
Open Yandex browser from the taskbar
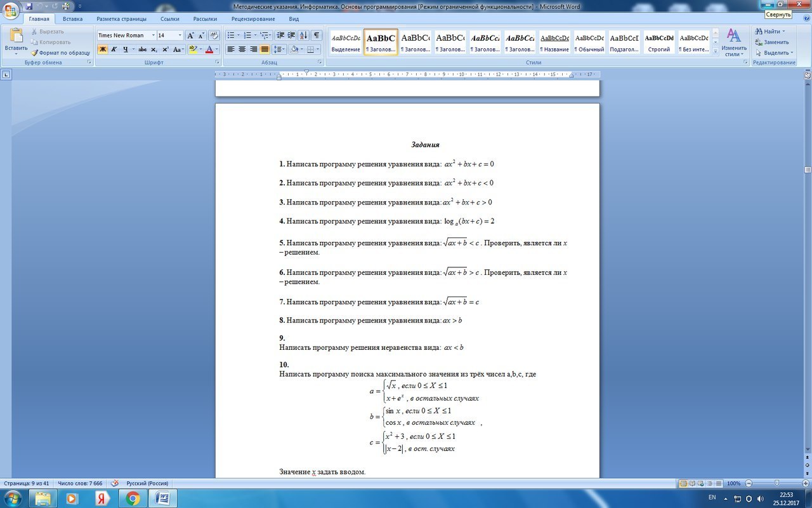click(x=103, y=498)
